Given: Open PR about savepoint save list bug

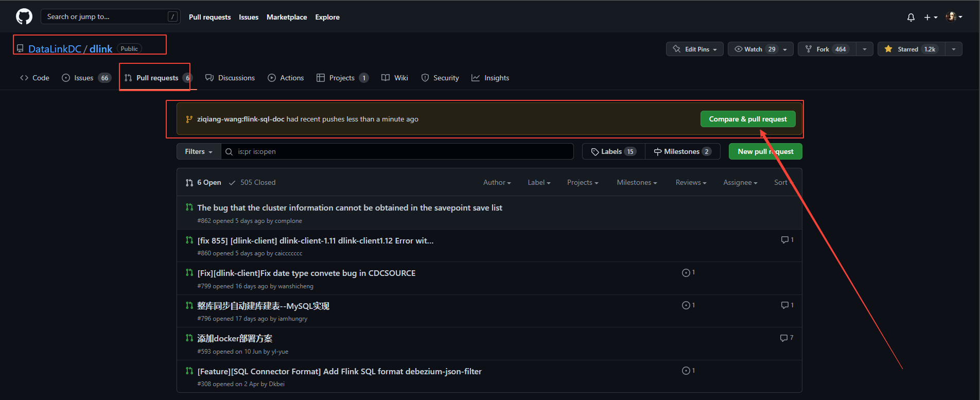Looking at the screenshot, I should point(349,207).
